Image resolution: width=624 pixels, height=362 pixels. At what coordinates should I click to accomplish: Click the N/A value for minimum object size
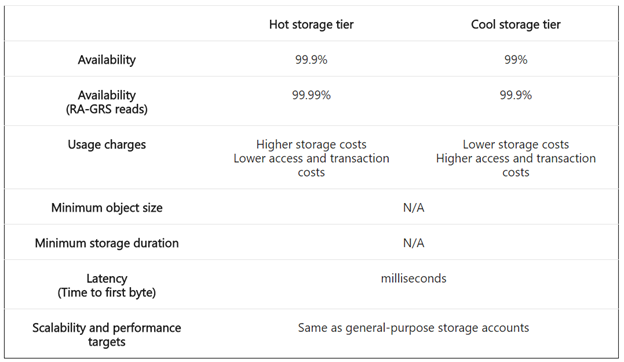click(x=413, y=208)
